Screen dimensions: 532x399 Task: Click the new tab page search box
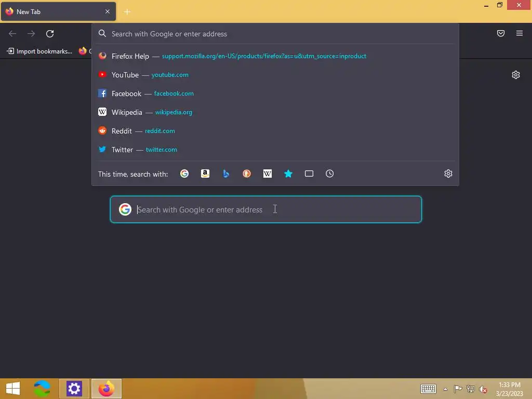(x=266, y=209)
